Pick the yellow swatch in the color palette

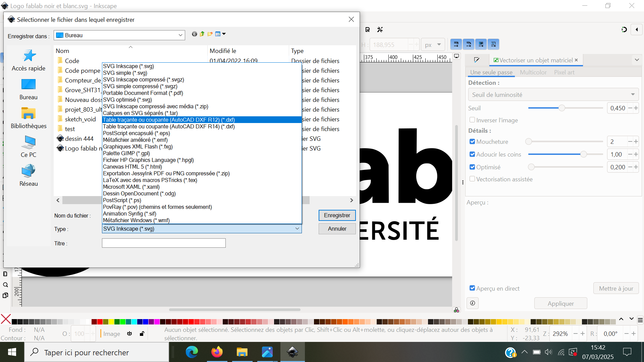pyautogui.click(x=111, y=322)
